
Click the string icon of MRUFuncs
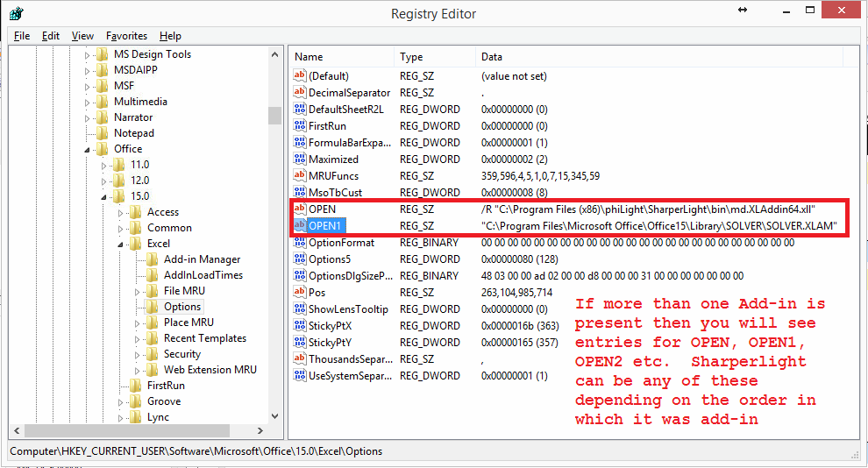tap(300, 175)
